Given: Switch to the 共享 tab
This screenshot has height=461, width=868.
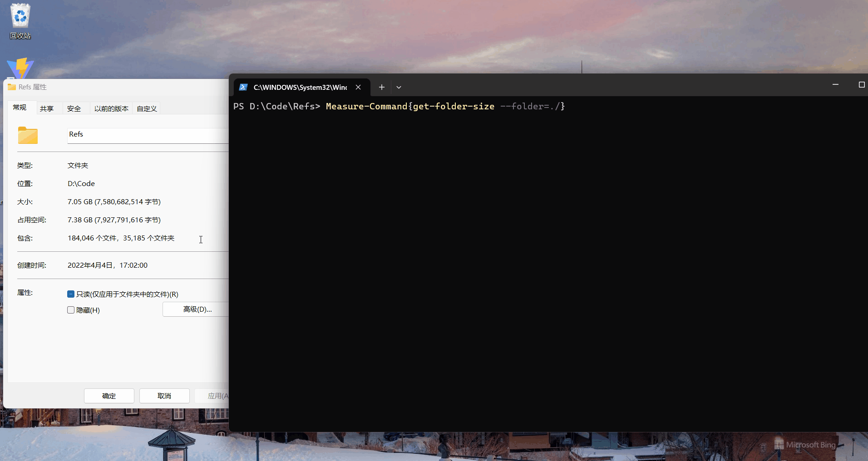Looking at the screenshot, I should (47, 108).
